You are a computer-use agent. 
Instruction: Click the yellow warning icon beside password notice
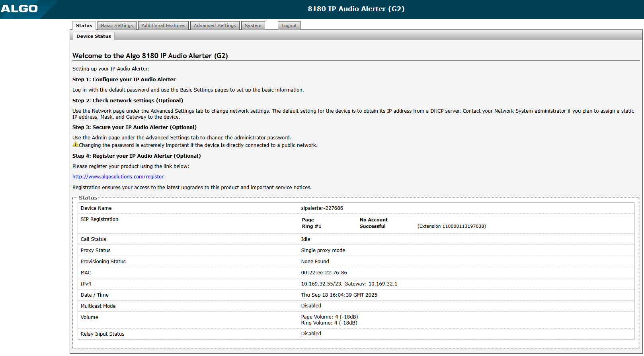click(75, 144)
